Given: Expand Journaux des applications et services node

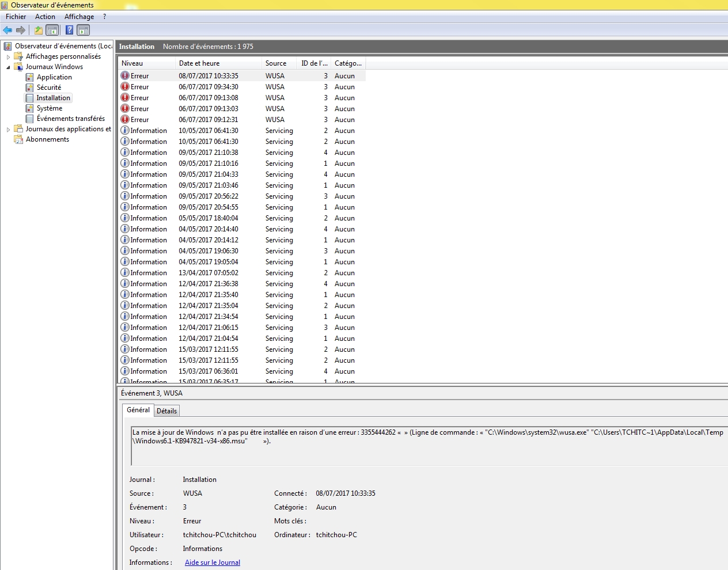Looking at the screenshot, I should pos(8,130).
